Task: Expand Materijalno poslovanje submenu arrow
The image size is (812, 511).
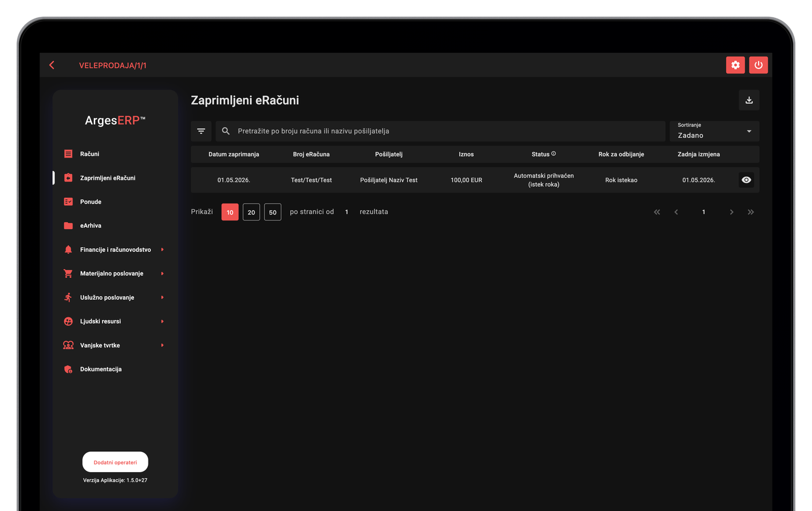Action: click(x=162, y=273)
